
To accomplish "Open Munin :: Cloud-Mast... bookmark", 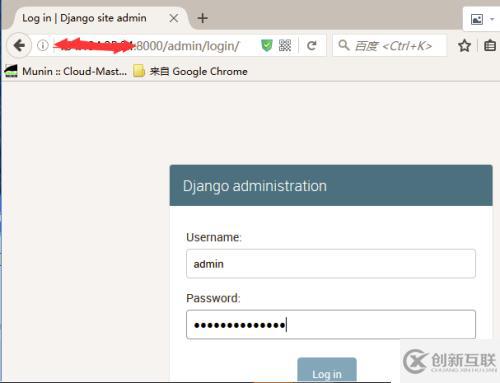I will [66, 71].
